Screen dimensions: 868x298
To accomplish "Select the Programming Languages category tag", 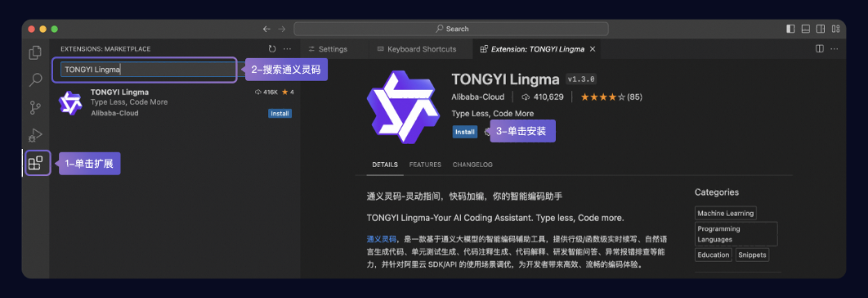I will coord(736,233).
